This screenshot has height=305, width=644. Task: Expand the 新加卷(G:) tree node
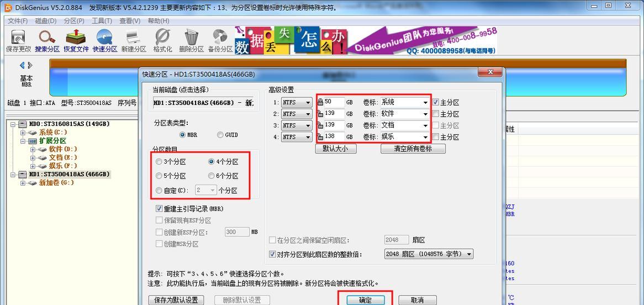point(23,183)
